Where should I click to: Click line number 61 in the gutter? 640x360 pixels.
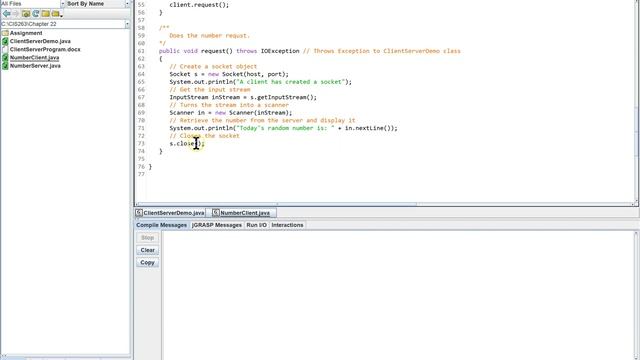click(141, 51)
